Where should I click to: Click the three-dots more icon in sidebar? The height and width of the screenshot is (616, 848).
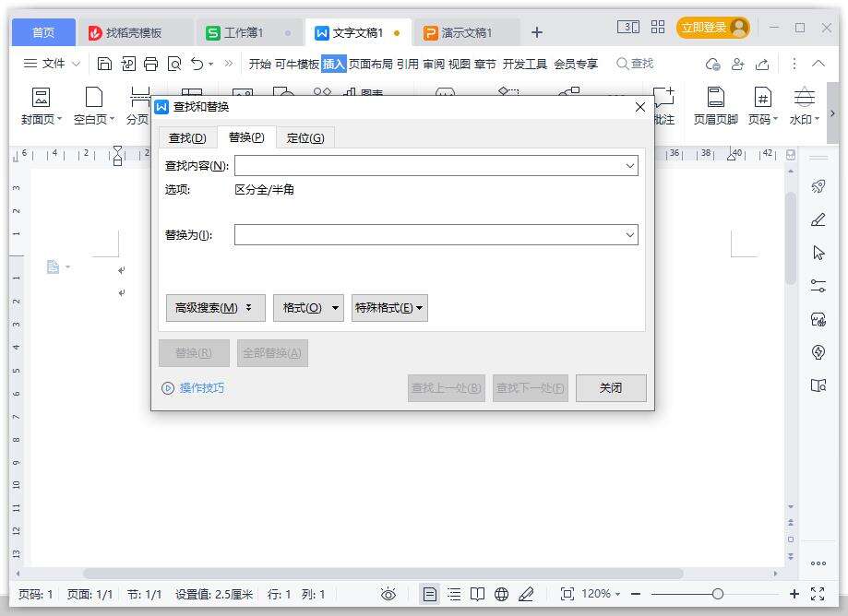[x=818, y=563]
